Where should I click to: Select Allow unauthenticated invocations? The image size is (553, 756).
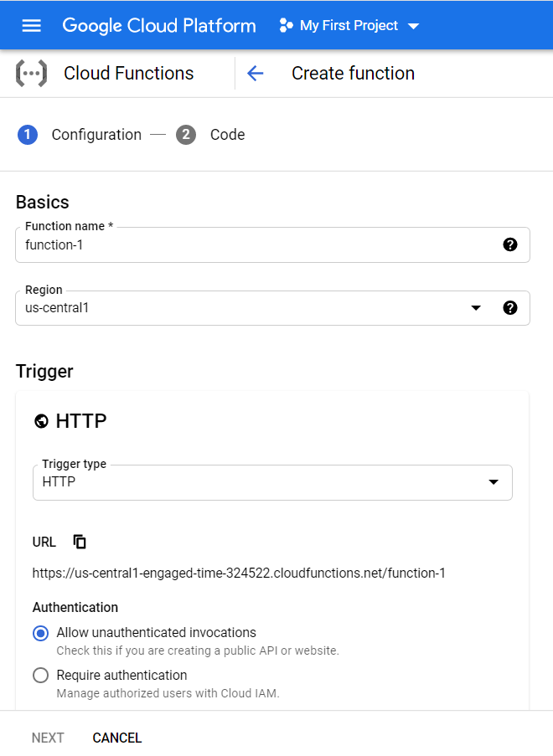[40, 633]
